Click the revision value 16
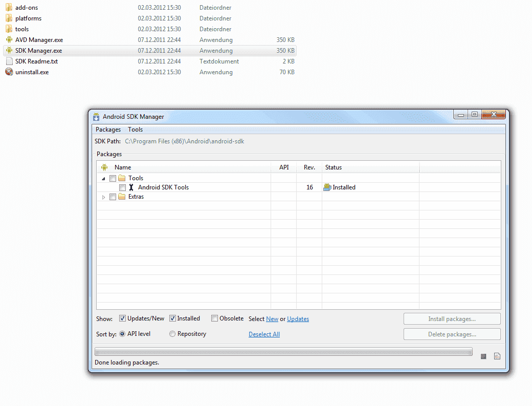 point(309,187)
